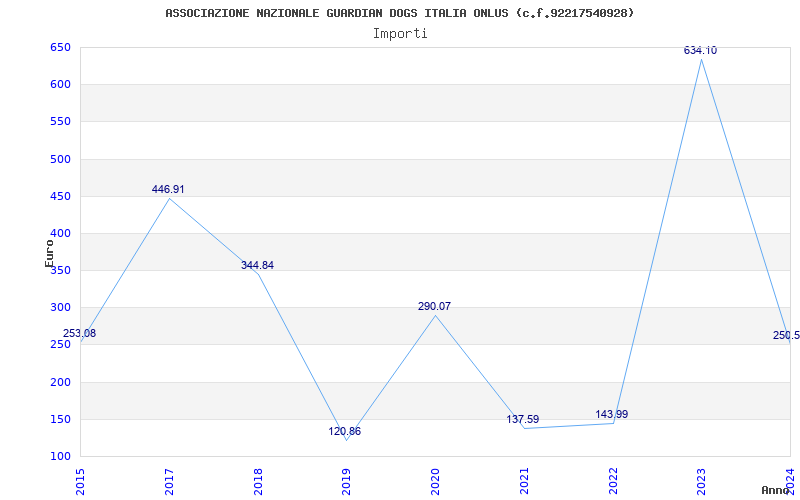Click the 200 y-axis tick label
Image resolution: width=800 pixels, height=500 pixels.
coord(60,382)
